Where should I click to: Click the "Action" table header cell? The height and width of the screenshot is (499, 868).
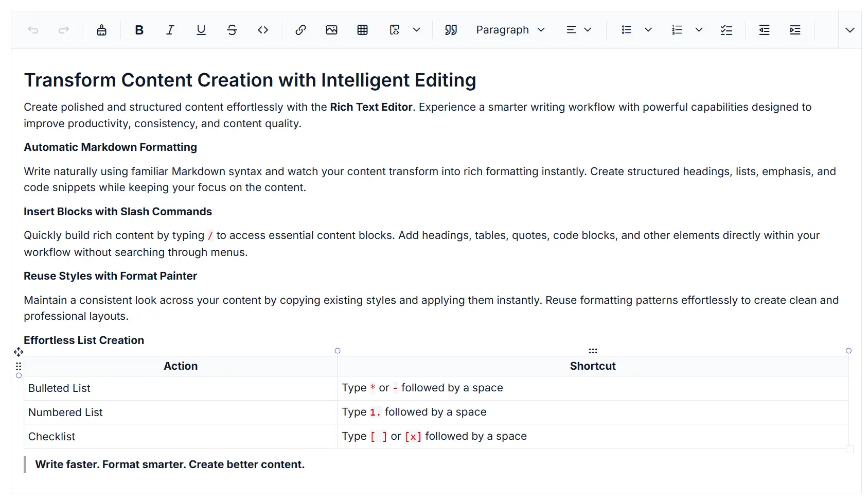point(181,366)
